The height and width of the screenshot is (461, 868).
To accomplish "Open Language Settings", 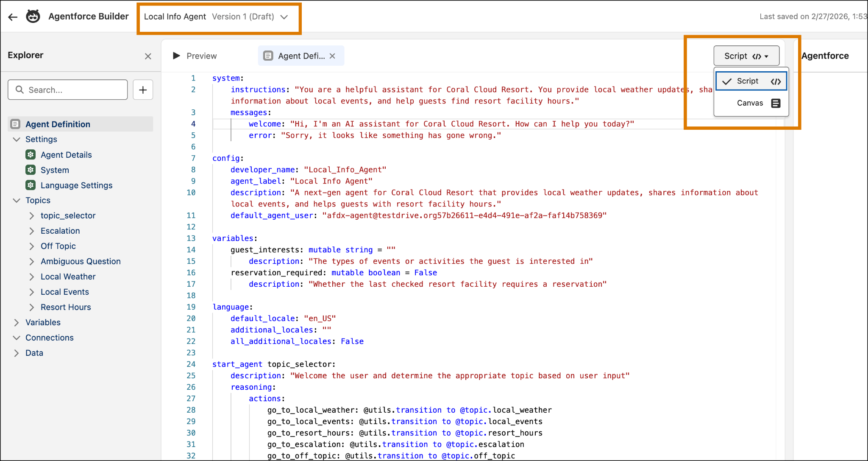I will [x=76, y=185].
